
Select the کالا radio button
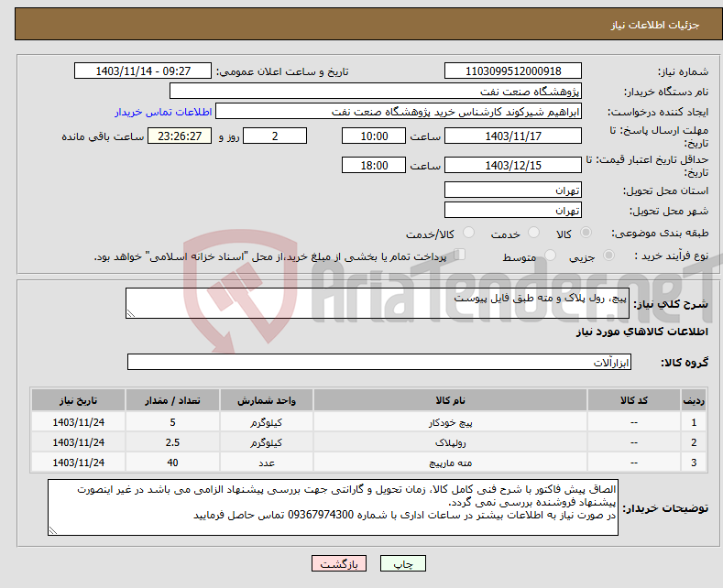click(586, 233)
